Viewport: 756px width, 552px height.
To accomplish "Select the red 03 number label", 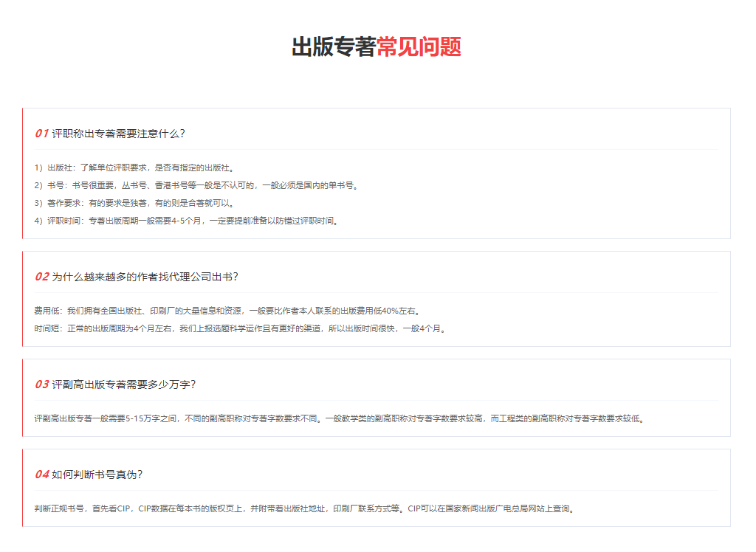I will tap(41, 384).
